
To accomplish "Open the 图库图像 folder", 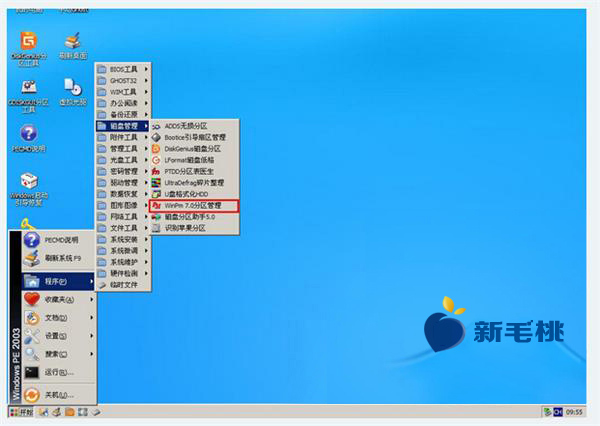I will pos(123,205).
